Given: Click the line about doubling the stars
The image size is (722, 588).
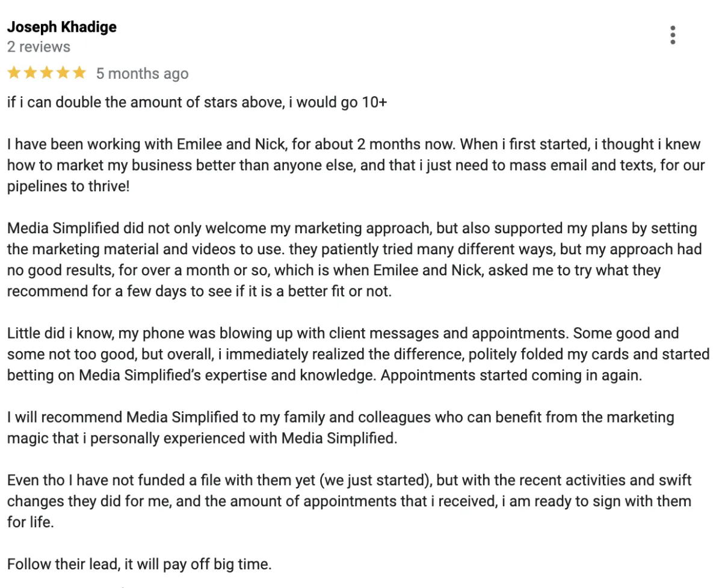Looking at the screenshot, I should 197,102.
